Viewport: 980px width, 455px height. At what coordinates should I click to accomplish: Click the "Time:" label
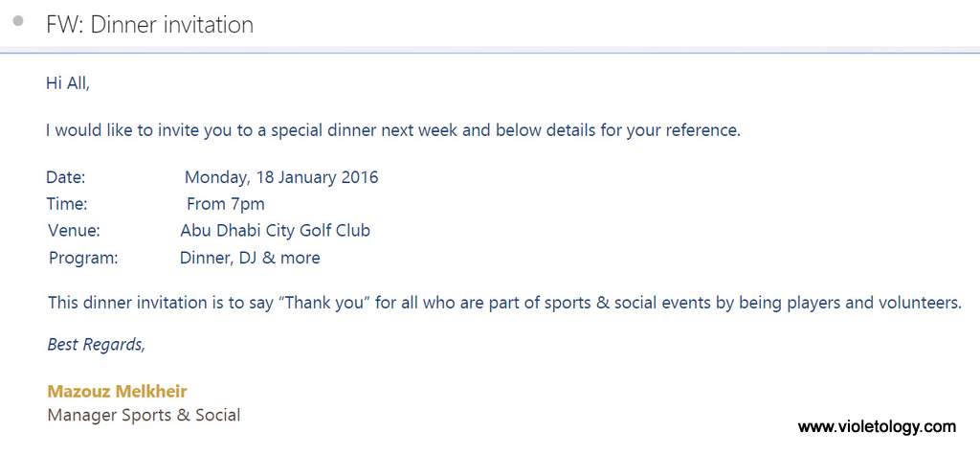click(67, 204)
